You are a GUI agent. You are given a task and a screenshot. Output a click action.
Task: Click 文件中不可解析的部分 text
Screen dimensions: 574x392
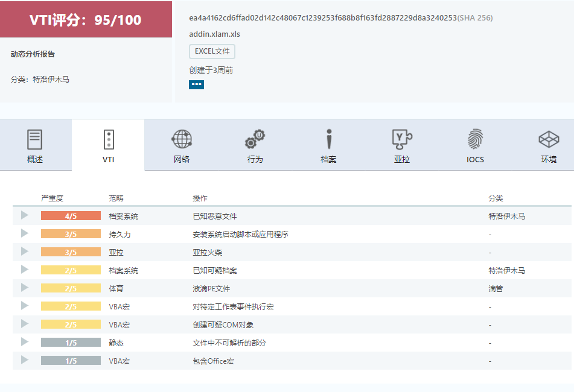point(229,343)
